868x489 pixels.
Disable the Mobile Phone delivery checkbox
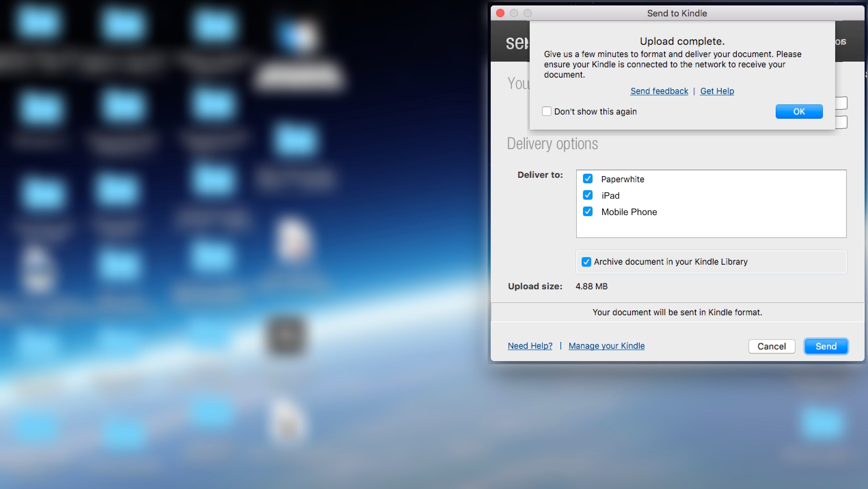pos(587,212)
